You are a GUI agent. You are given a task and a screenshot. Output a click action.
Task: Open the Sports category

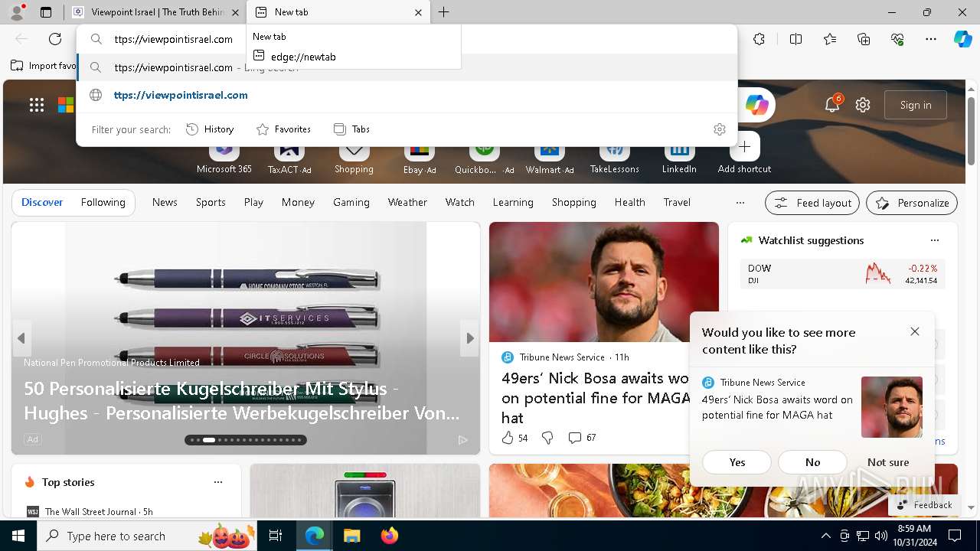pyautogui.click(x=211, y=202)
